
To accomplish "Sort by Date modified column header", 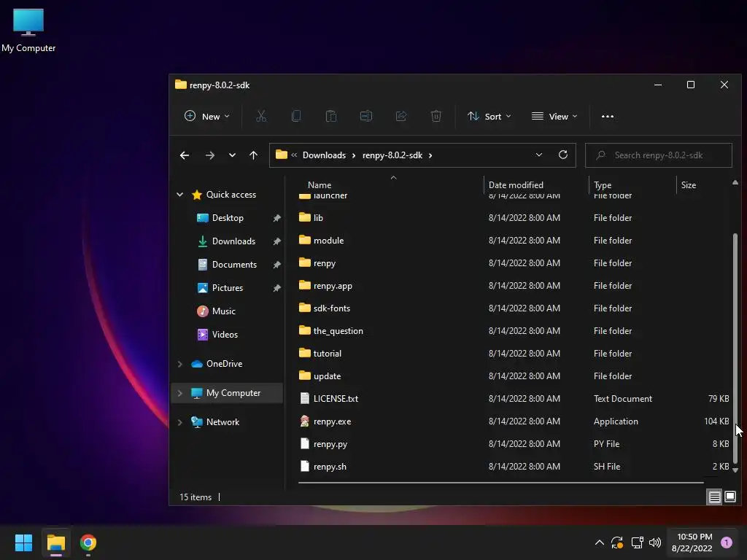I will click(516, 184).
